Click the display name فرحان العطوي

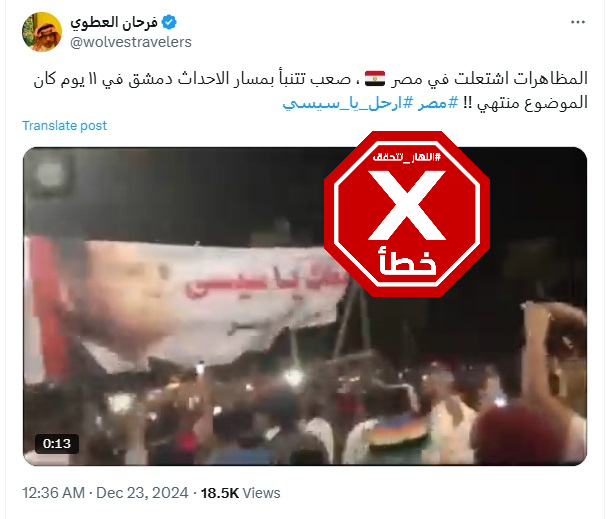pyautogui.click(x=114, y=22)
